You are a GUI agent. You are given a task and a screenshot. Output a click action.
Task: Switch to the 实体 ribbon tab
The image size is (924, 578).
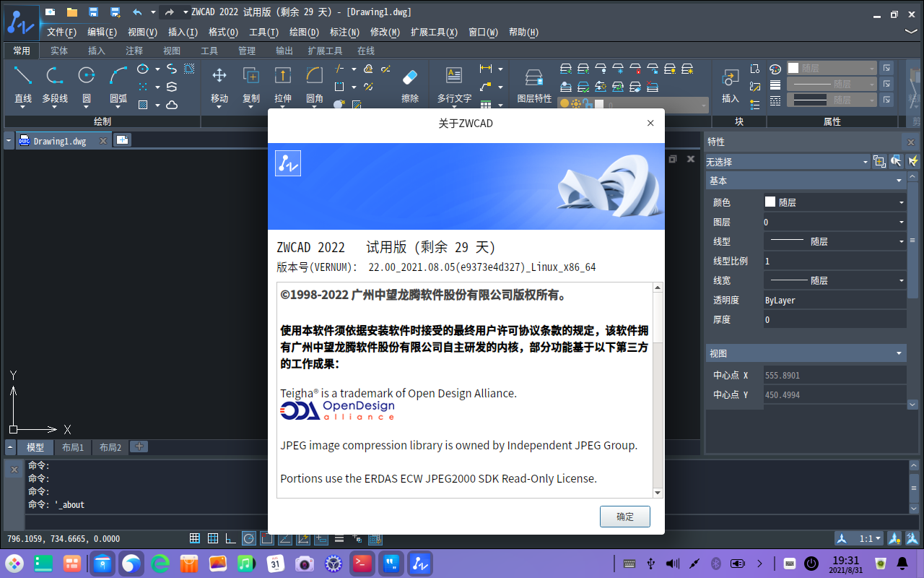[x=59, y=51]
